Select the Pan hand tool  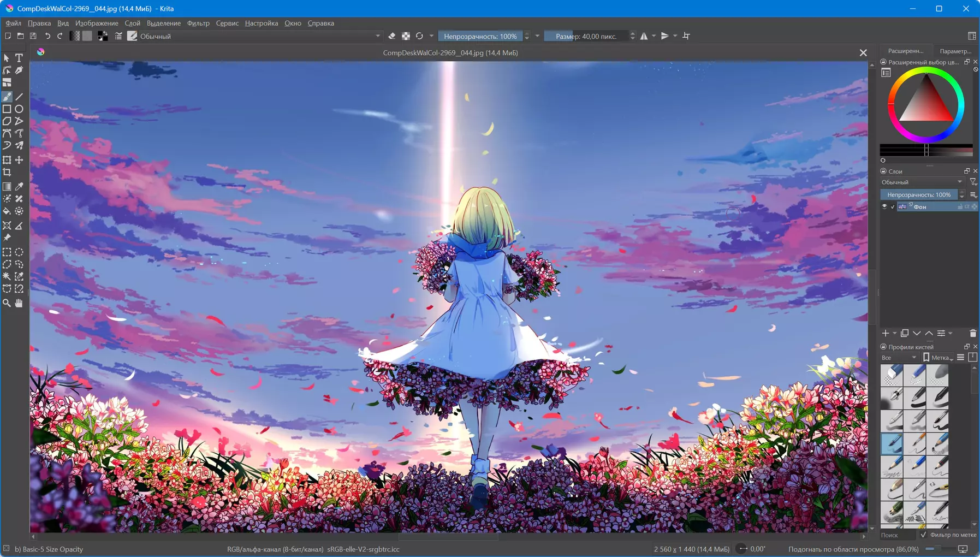tap(19, 303)
